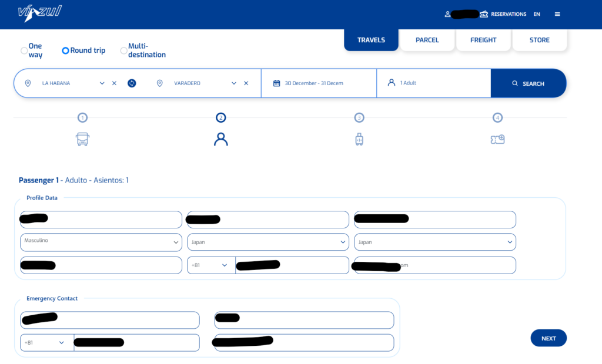Switch to the Parcel tab
The image size is (602, 364).
click(x=427, y=40)
